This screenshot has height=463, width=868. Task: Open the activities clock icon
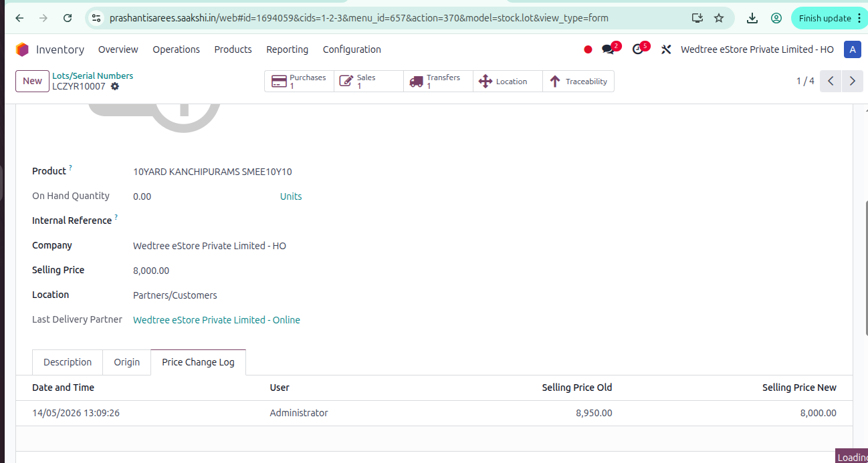click(637, 49)
